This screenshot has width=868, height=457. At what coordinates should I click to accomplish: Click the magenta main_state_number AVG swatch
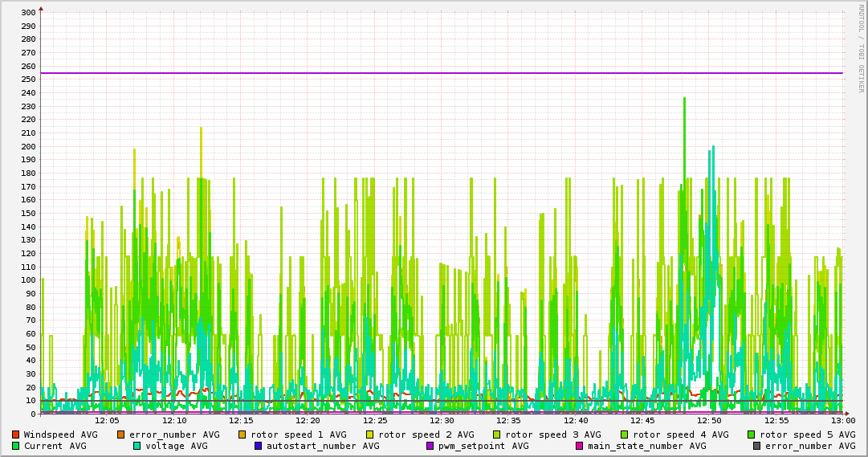coord(580,446)
